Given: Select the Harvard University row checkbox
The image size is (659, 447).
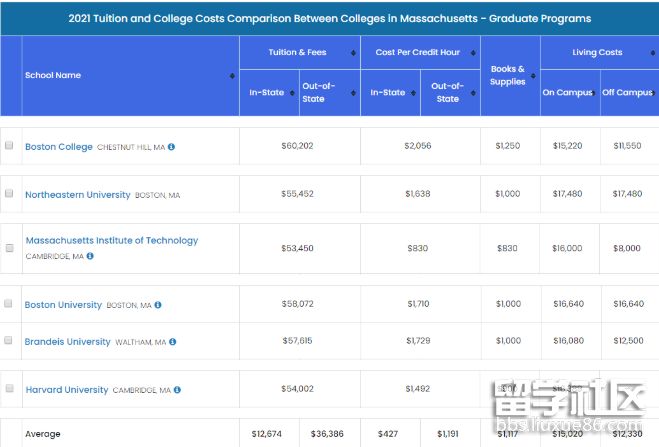Looking at the screenshot, I should 9,388.
